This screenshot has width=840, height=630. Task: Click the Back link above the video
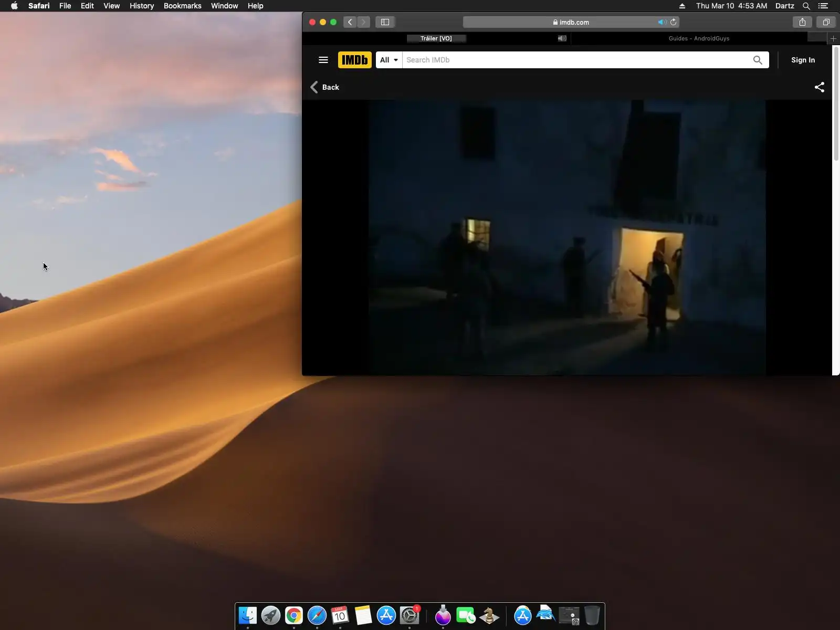[325, 87]
